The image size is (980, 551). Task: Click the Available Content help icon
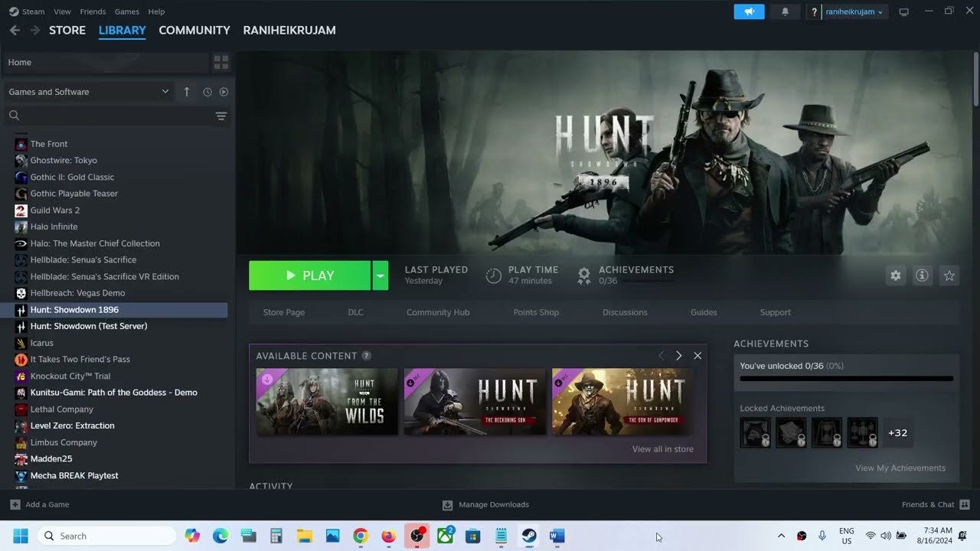tap(366, 356)
